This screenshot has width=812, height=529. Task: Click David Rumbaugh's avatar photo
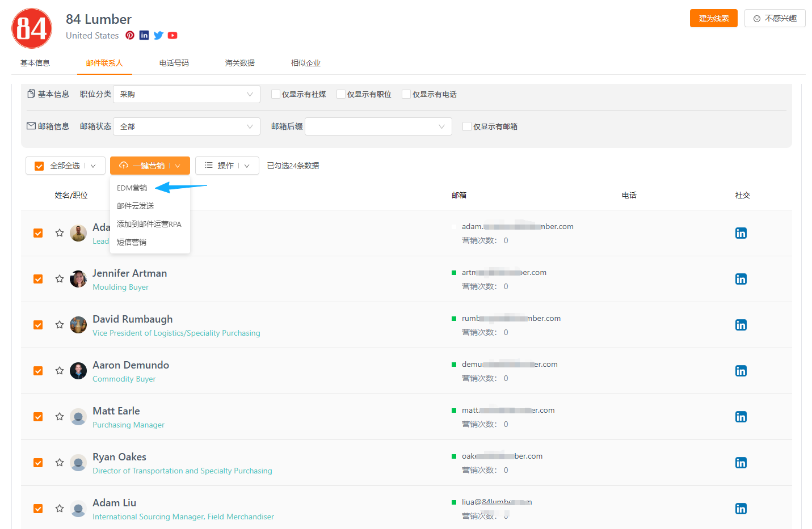pyautogui.click(x=78, y=325)
